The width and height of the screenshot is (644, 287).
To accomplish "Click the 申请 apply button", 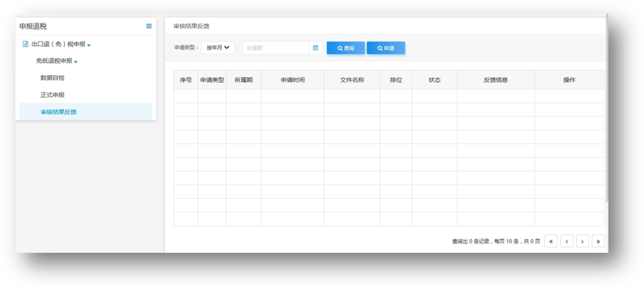I will point(386,48).
